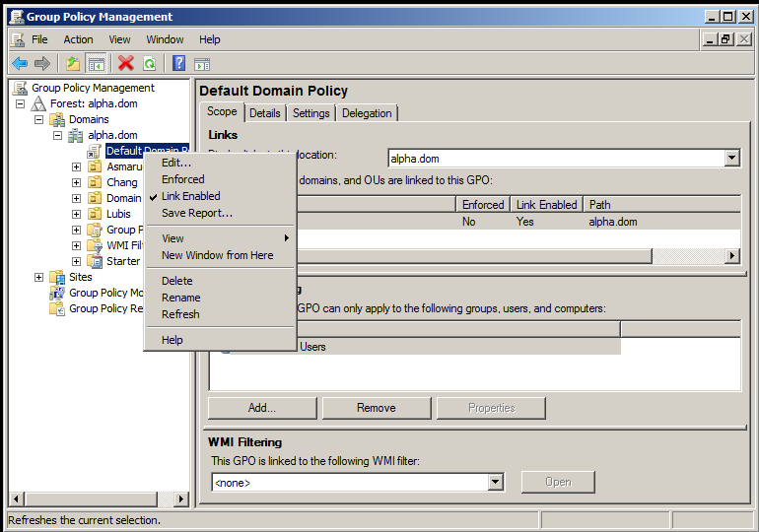759x532 pixels.
Task: Click the Lubis OU folder icon
Action: (x=95, y=214)
